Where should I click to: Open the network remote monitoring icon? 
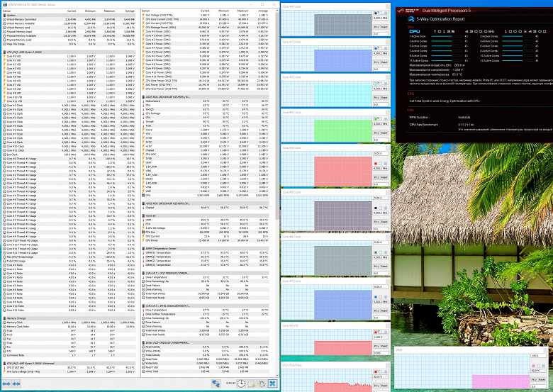(x=216, y=383)
